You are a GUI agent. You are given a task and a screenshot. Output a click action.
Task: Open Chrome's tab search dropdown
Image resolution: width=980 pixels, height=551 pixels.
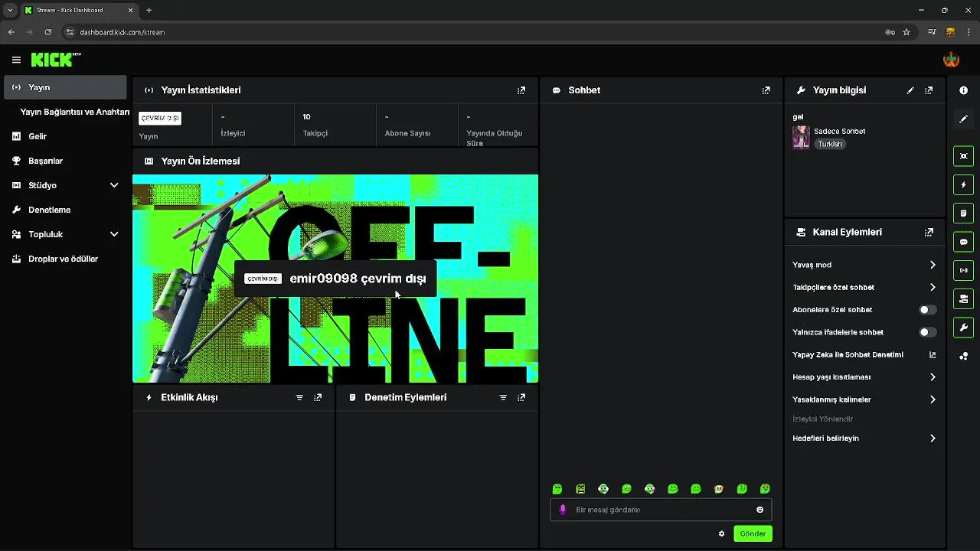click(10, 10)
